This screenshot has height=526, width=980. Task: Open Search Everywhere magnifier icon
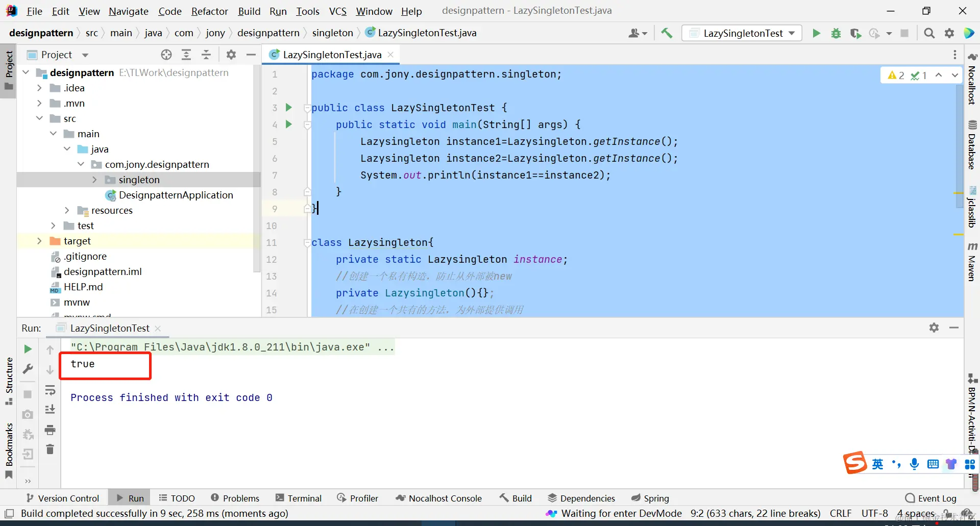click(x=929, y=33)
